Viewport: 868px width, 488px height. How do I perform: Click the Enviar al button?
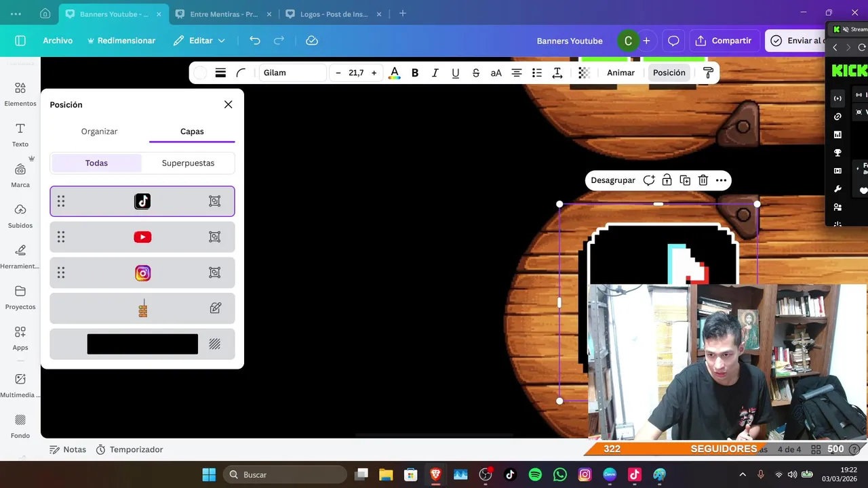pyautogui.click(x=795, y=41)
